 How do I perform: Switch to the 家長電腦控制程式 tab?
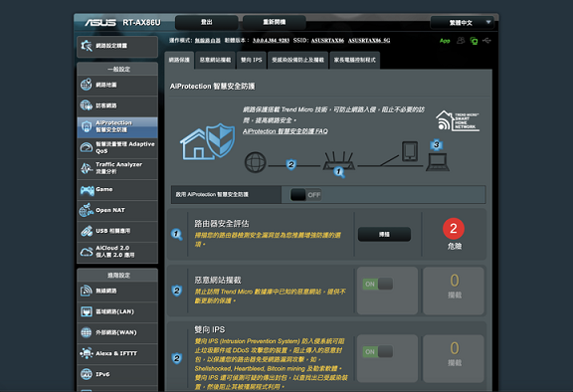[355, 60]
